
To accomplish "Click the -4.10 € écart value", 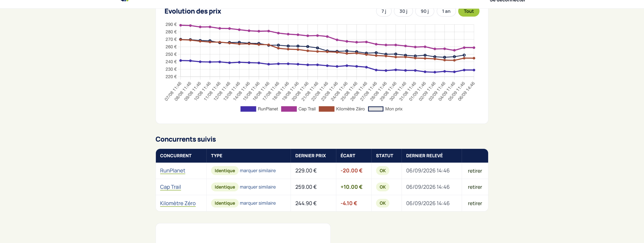I will tap(348, 203).
